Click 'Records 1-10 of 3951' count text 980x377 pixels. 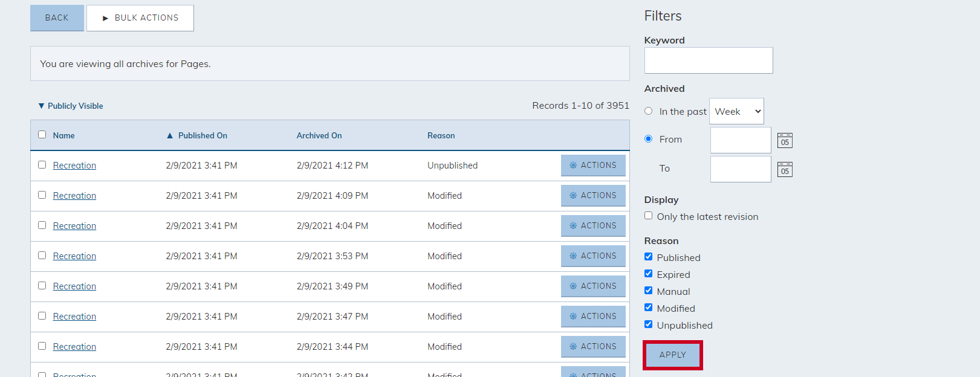(580, 106)
